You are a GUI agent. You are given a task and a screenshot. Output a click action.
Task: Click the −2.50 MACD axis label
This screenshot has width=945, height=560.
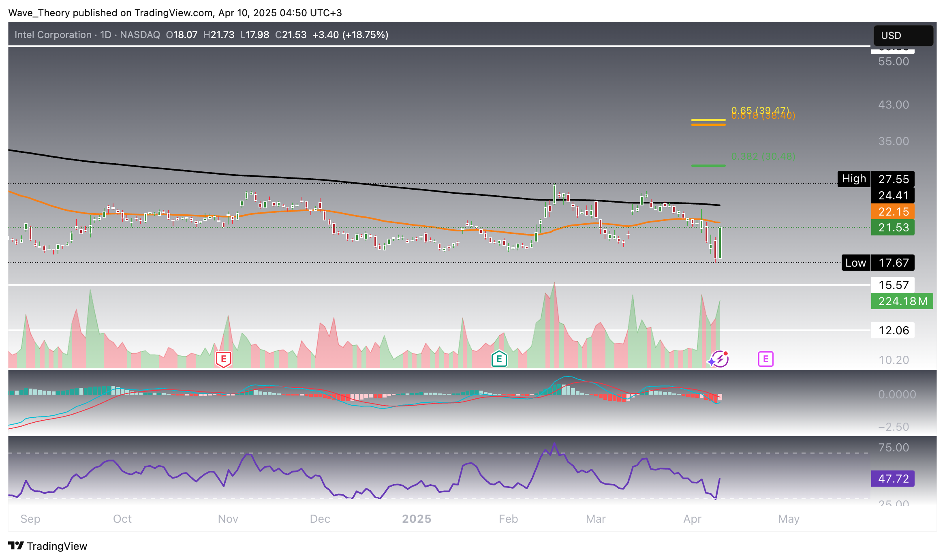pos(894,427)
